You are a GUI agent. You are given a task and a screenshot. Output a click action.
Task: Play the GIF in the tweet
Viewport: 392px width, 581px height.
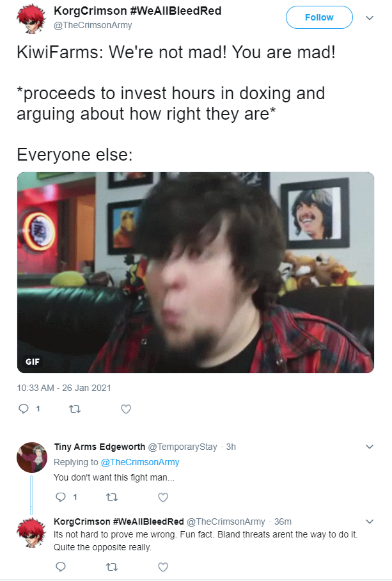pyautogui.click(x=196, y=273)
